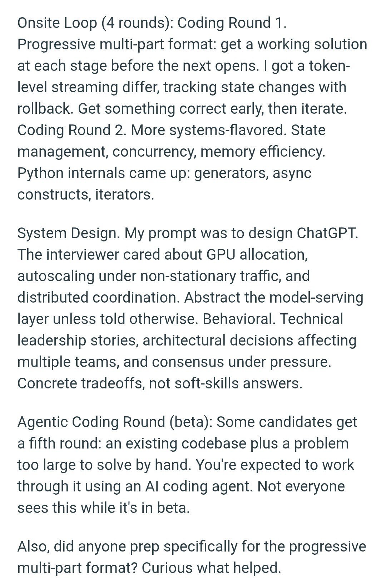The width and height of the screenshot is (386, 588).
Task: Click the text 'streaming differ'
Action: click(x=105, y=87)
